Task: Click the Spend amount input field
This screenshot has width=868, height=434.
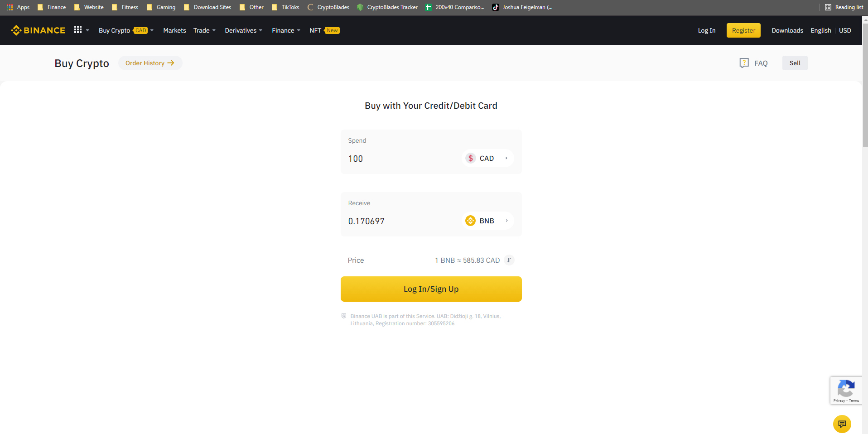Action: (401, 159)
